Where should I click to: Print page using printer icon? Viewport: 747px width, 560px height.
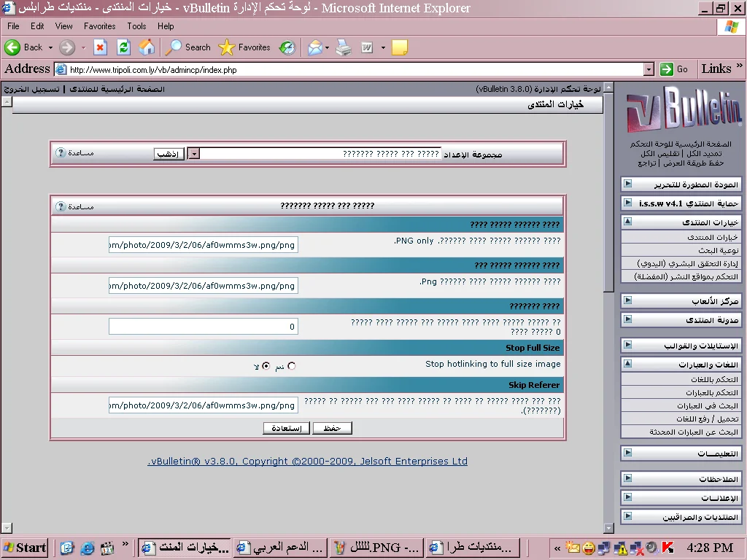(344, 47)
